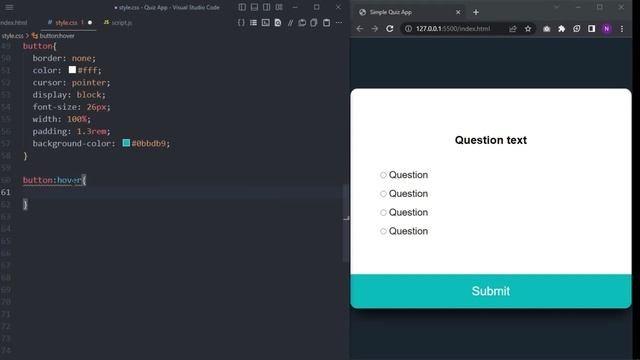Open the Chrome side panel icon
Image resolution: width=640 pixels, height=360 pixels.
click(x=591, y=29)
